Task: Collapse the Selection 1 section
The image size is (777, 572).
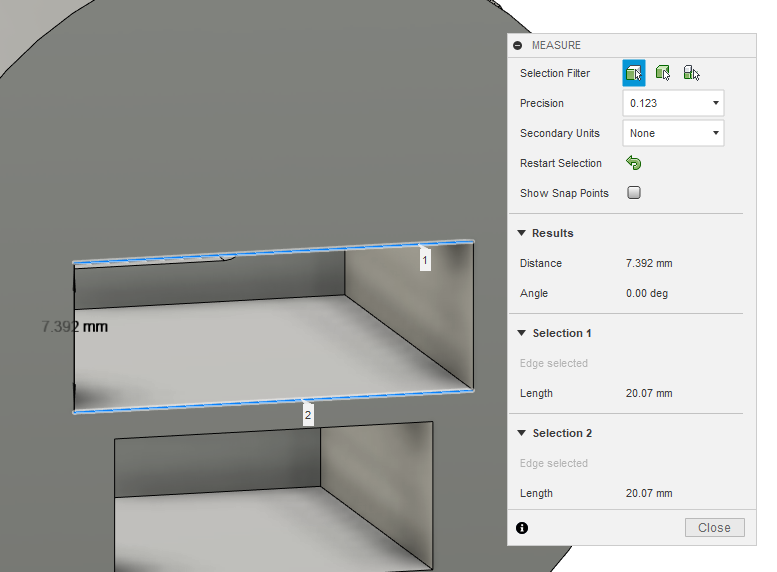Action: pos(521,333)
